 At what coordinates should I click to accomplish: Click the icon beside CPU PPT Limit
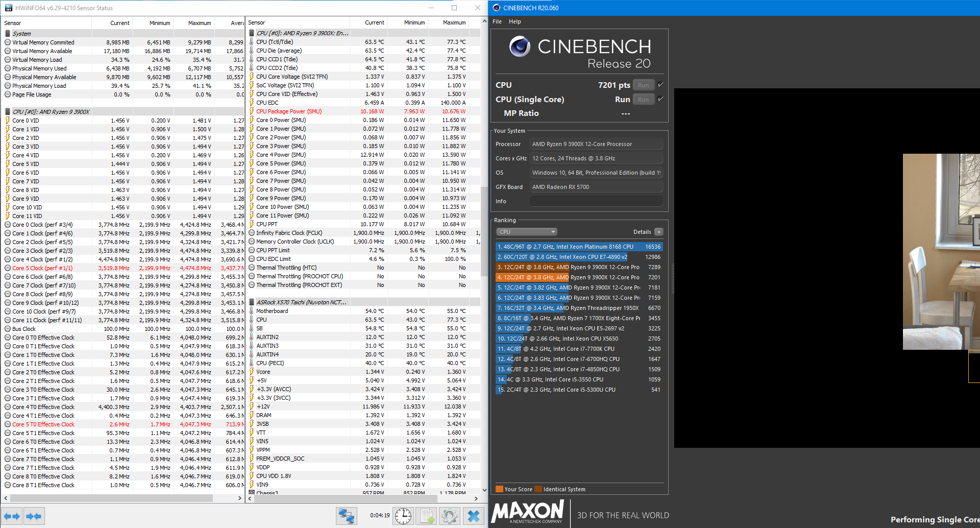(252, 250)
